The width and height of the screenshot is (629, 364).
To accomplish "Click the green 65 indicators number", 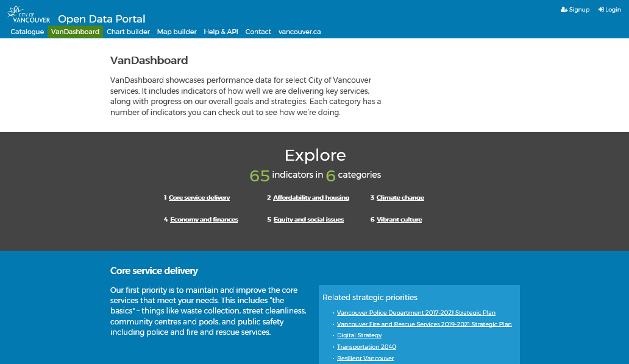I will (259, 176).
